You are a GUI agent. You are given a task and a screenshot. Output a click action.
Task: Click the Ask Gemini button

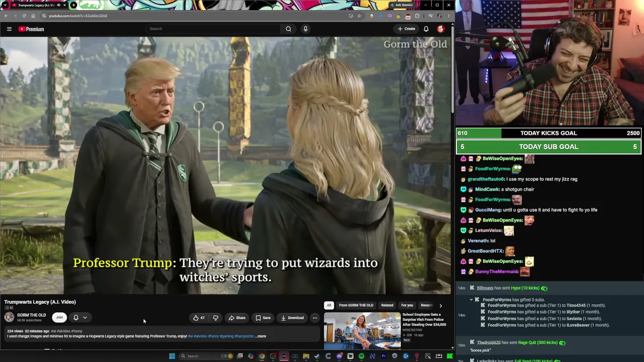(x=401, y=5)
